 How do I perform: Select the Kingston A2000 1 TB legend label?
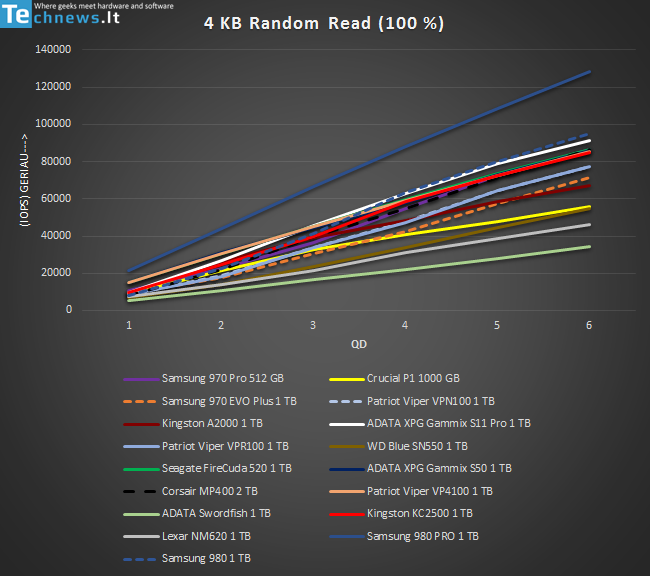[212, 423]
